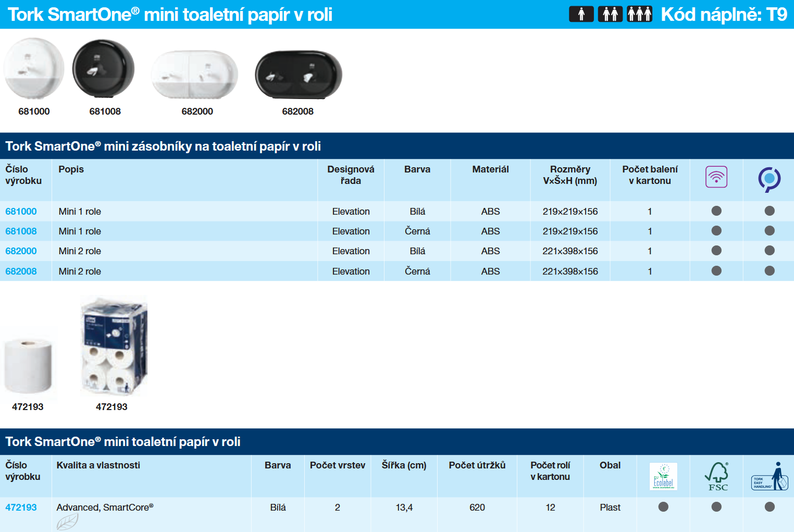Select the single toilet roll 472193 image
794x532 pixels.
[28, 366]
